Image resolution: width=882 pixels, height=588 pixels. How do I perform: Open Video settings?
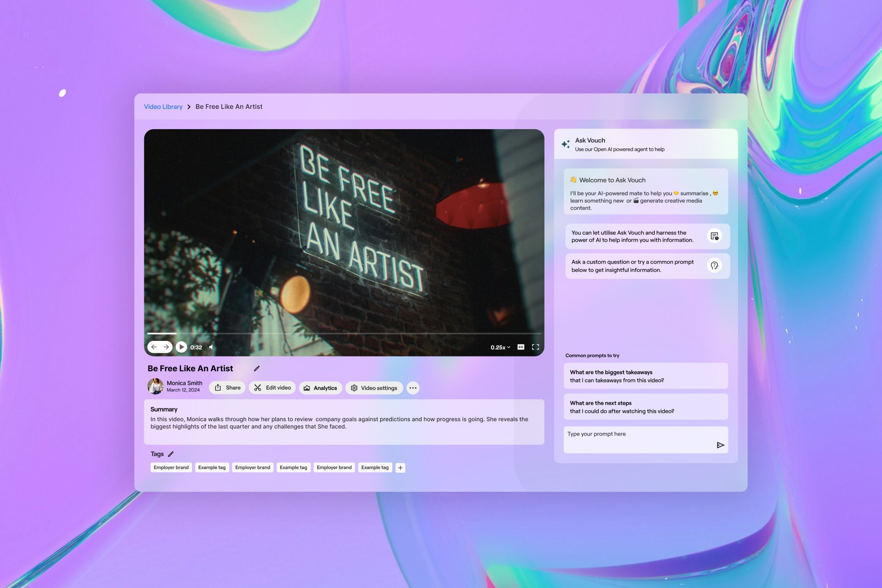pyautogui.click(x=374, y=388)
